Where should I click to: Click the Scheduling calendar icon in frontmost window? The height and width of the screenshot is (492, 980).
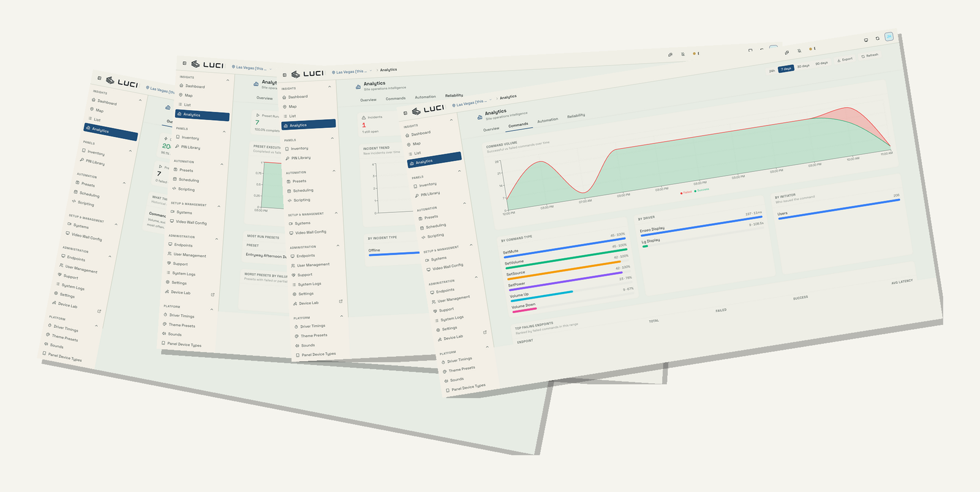point(421,228)
